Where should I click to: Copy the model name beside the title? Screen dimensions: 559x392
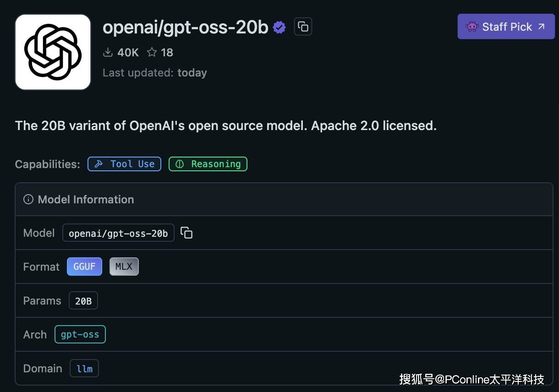tap(303, 27)
